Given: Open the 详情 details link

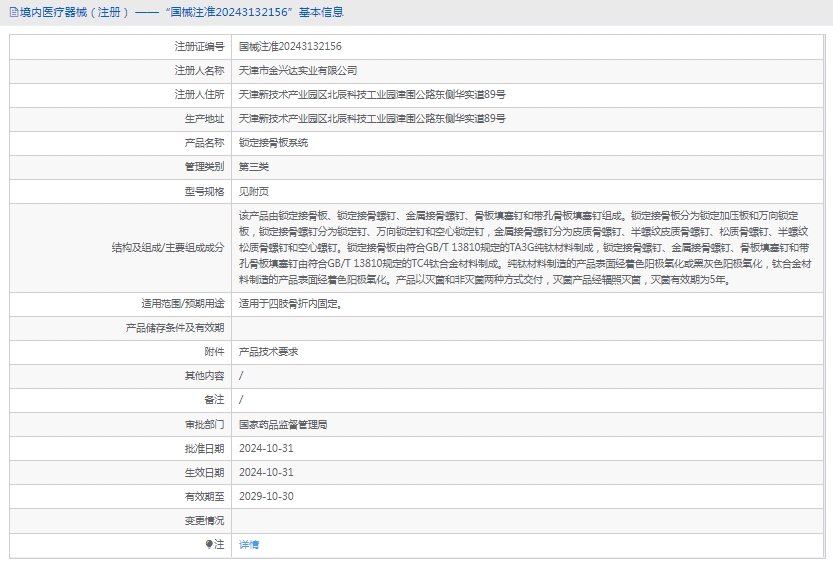Looking at the screenshot, I should [249, 545].
